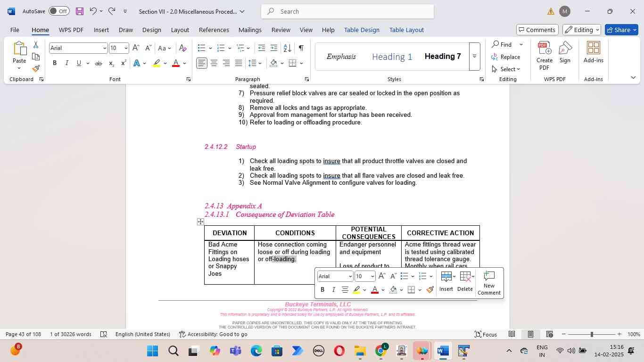This screenshot has width=644, height=362.
Task: Open the References tab
Action: [x=214, y=30]
